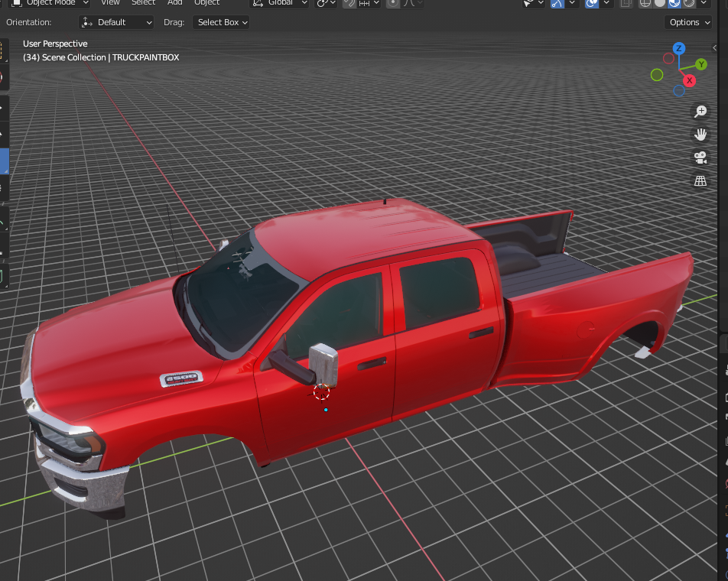Click the Pan view hand icon
This screenshot has height=581, width=728.
click(700, 135)
